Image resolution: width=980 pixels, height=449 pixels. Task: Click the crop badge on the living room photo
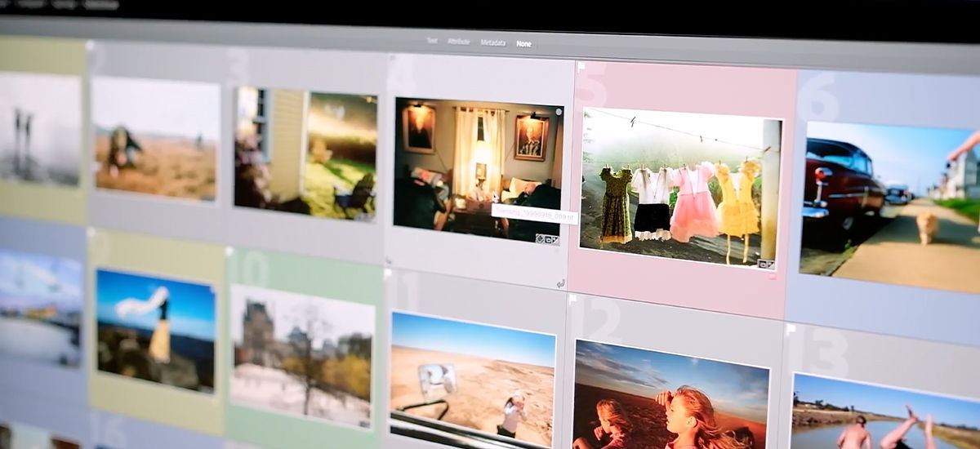[x=548, y=239]
